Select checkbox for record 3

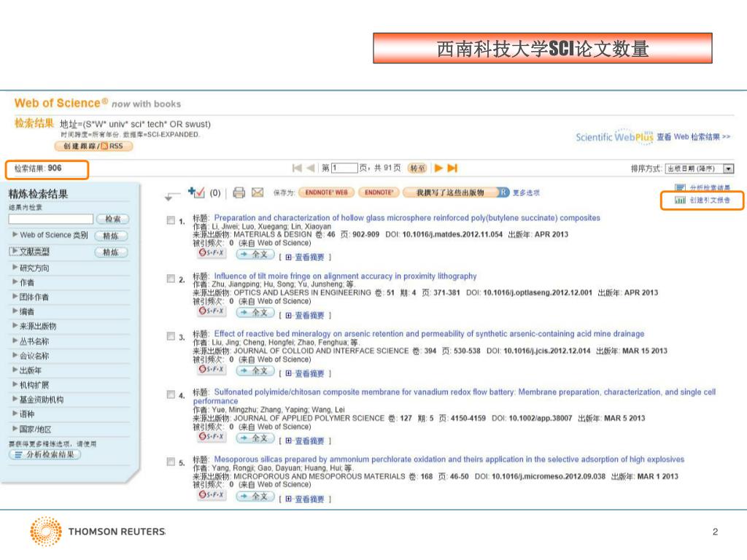(x=171, y=337)
